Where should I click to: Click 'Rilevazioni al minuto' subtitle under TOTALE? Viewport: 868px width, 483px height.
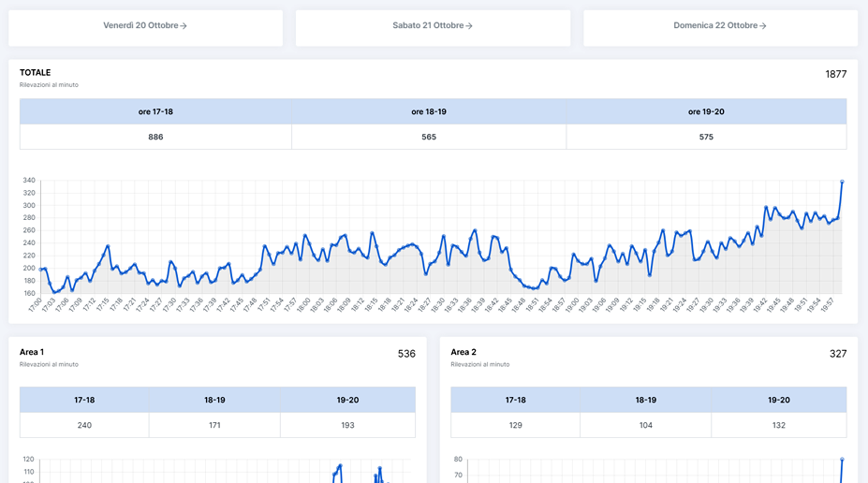(x=49, y=85)
